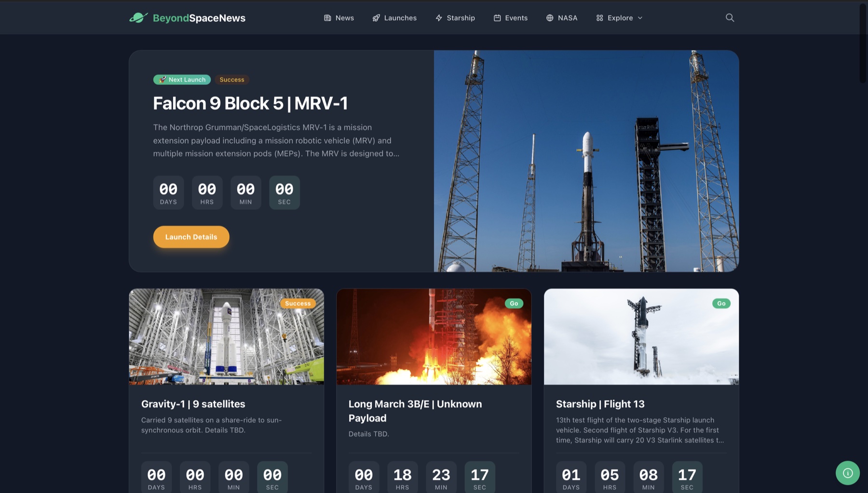The image size is (868, 493).
Task: Go to the Launches page
Action: tap(400, 18)
